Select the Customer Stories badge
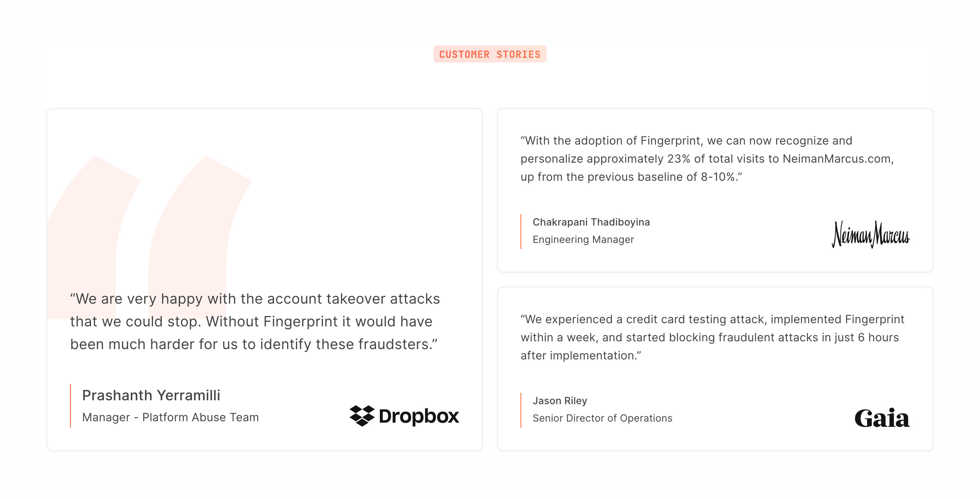 [490, 54]
